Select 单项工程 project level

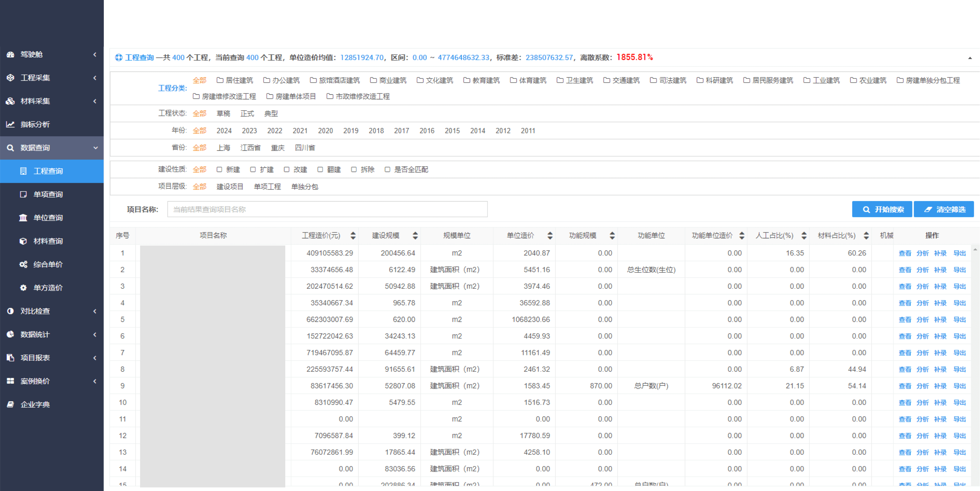[267, 186]
